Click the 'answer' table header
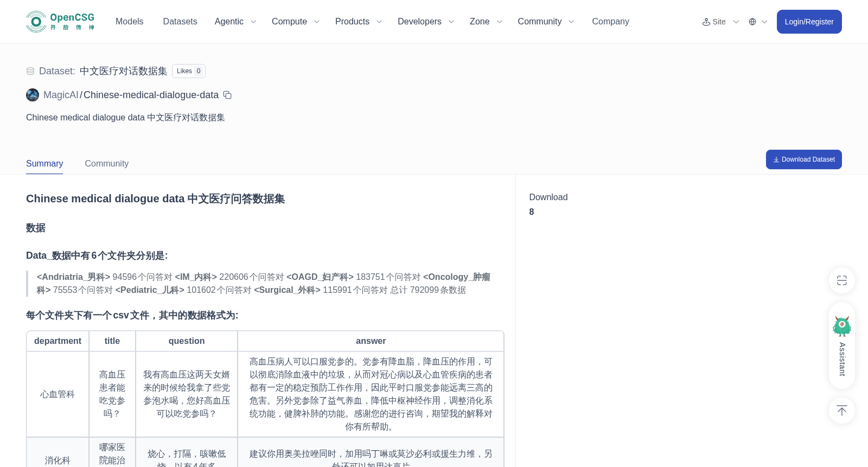868x467 pixels. pyautogui.click(x=371, y=341)
